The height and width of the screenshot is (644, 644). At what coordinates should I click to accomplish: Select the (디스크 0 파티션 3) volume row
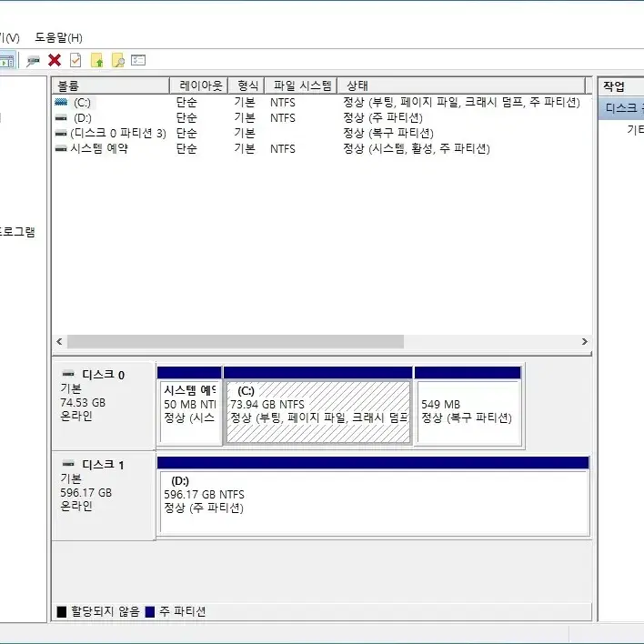(321, 133)
